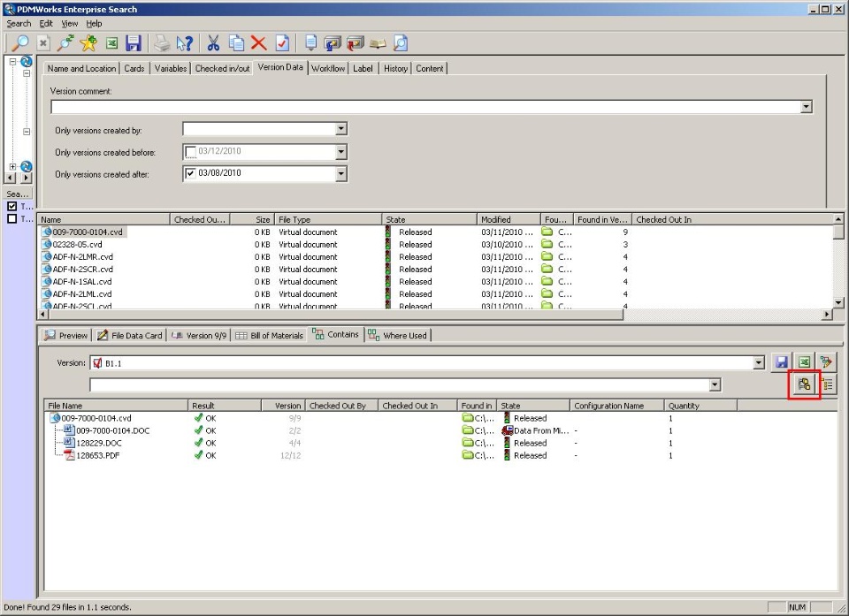The width and height of the screenshot is (849, 616).
Task: Click folder icon in 009-7000-0104.cvd result row
Action: tap(547, 232)
